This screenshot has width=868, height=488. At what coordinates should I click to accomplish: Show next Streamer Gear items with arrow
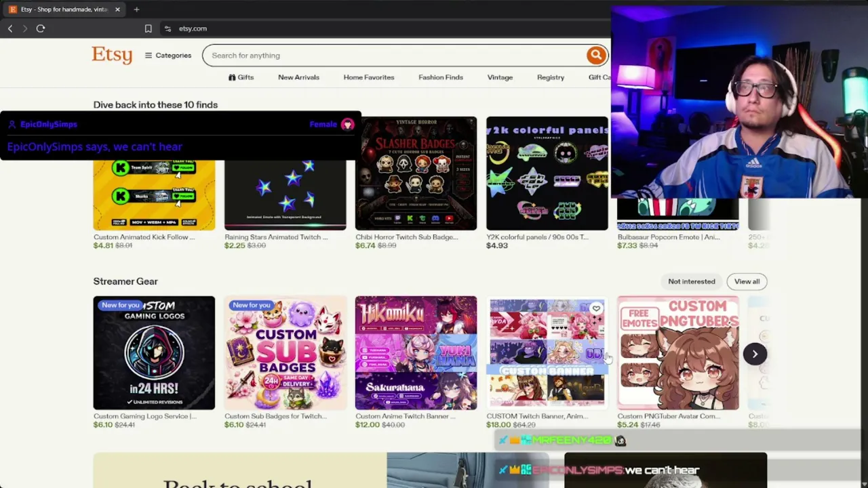(x=755, y=354)
